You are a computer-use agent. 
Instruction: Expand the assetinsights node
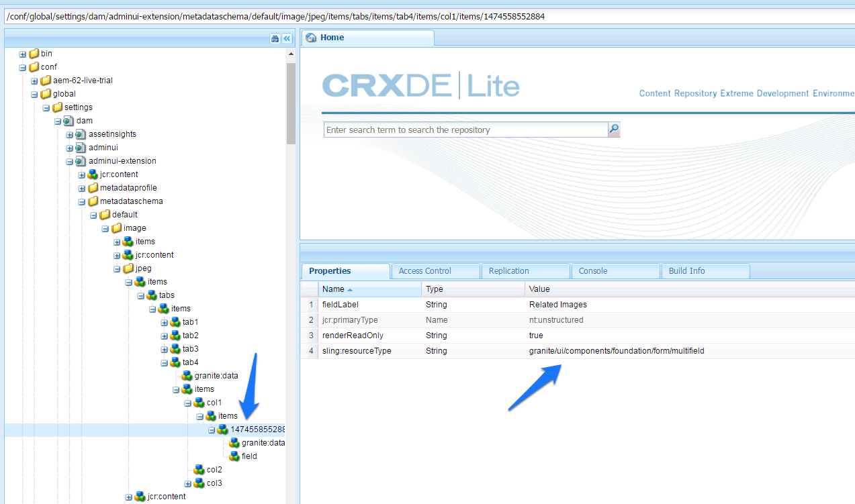70,134
